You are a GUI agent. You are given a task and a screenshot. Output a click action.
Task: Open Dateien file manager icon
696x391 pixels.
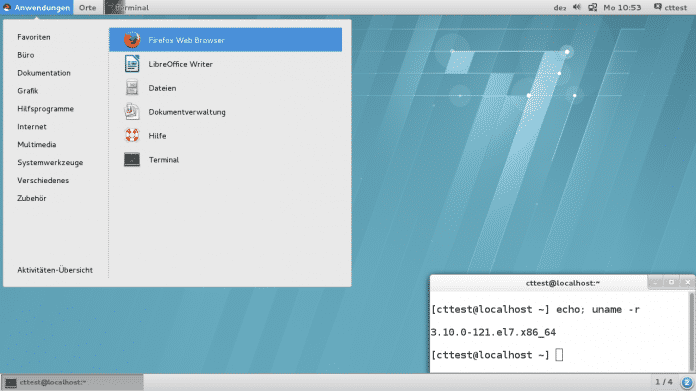tap(132, 88)
